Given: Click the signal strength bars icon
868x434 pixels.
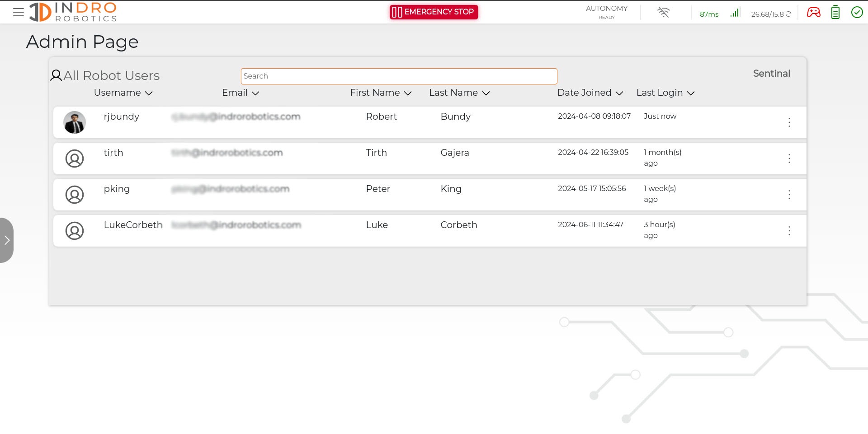Looking at the screenshot, I should (735, 13).
